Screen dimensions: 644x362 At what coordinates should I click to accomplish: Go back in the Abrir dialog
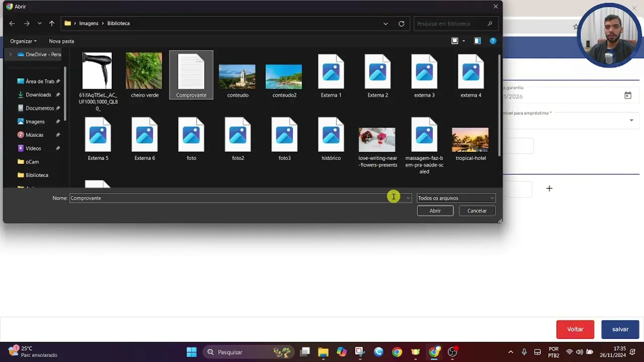coord(12,24)
